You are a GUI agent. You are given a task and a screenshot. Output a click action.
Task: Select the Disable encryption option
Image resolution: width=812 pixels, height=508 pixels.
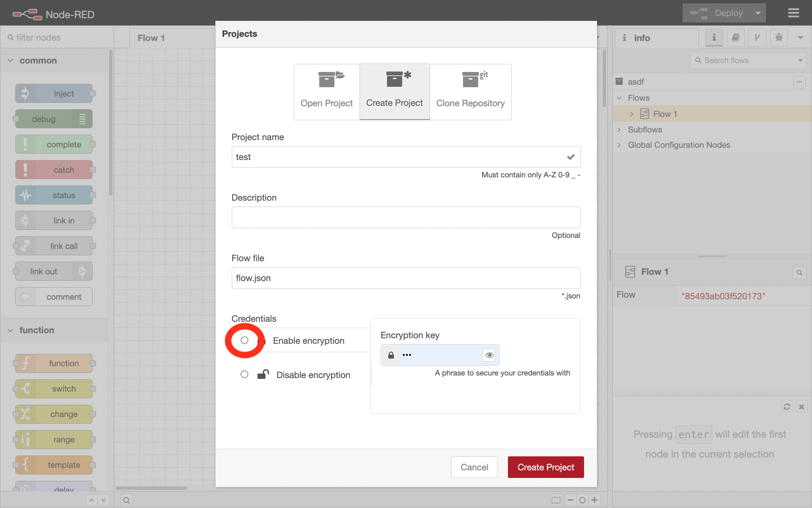[x=244, y=374]
